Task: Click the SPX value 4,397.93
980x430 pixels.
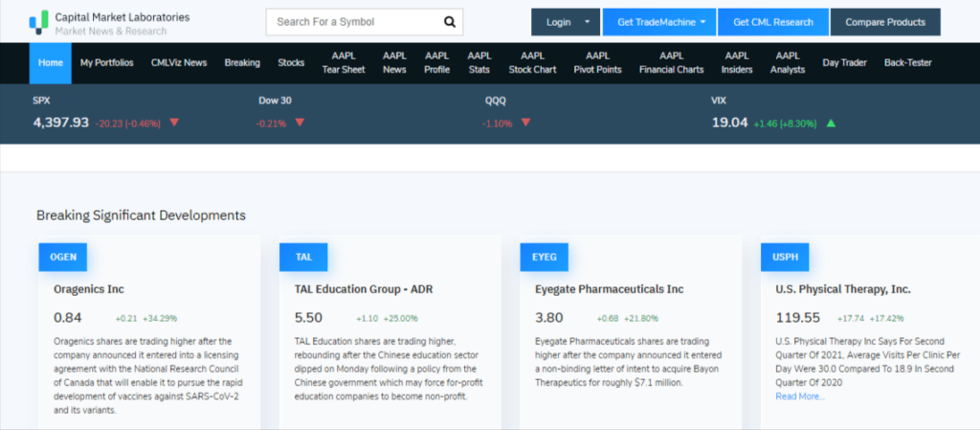Action: click(60, 123)
